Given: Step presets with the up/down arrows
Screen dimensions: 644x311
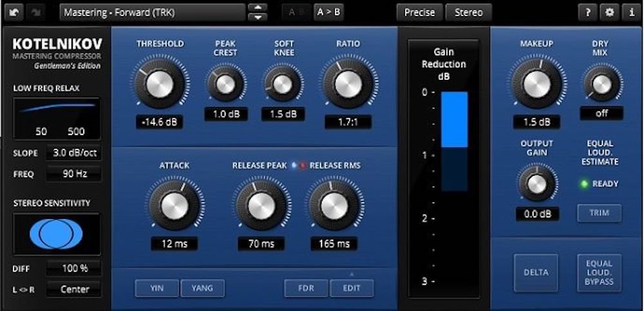Looking at the screenshot, I should click(x=258, y=12).
